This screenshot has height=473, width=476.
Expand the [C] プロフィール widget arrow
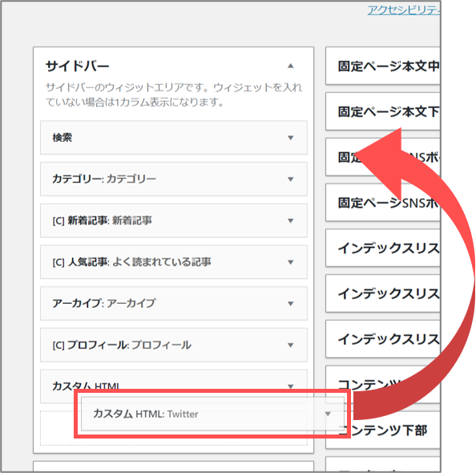(291, 345)
